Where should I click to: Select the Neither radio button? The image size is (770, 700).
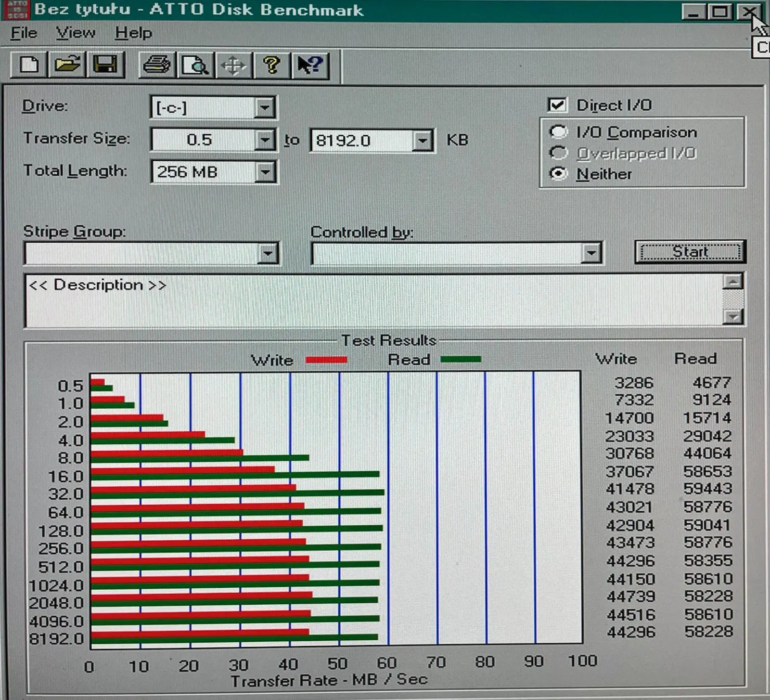(x=558, y=174)
